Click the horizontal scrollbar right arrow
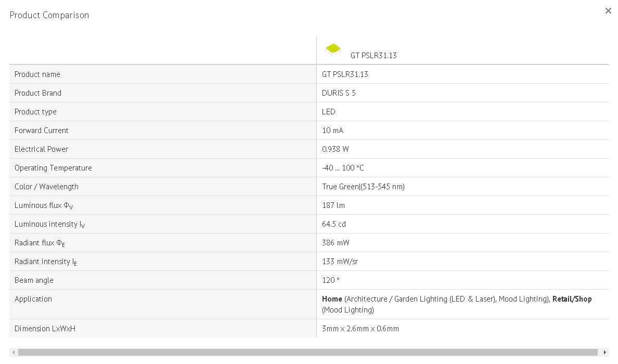This screenshot has width=618, height=364. coord(604,352)
